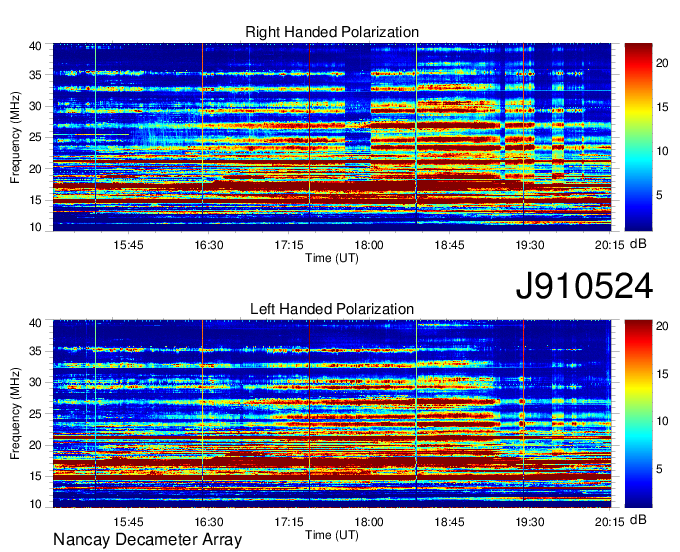This screenshot has width=680, height=552.
Task: Click the 15 MHz tick on Left Handed frequency axis
Action: (35, 476)
